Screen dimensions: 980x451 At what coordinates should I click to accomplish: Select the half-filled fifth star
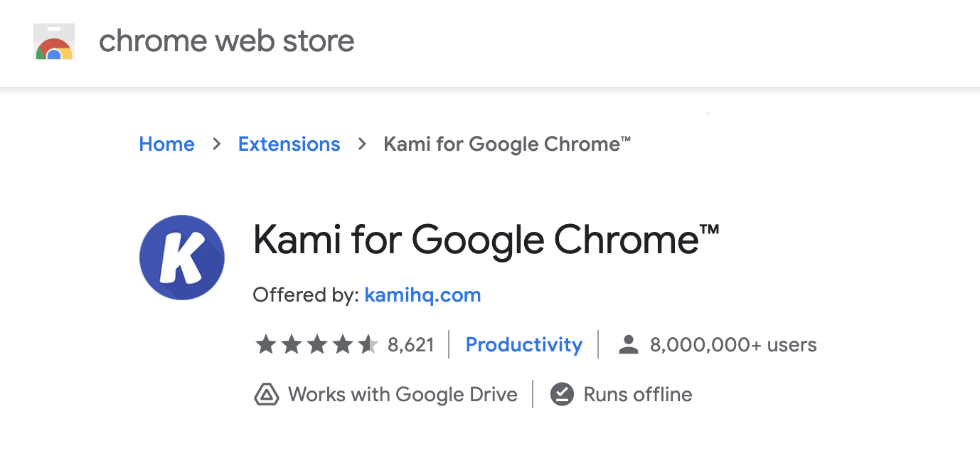click(x=368, y=344)
